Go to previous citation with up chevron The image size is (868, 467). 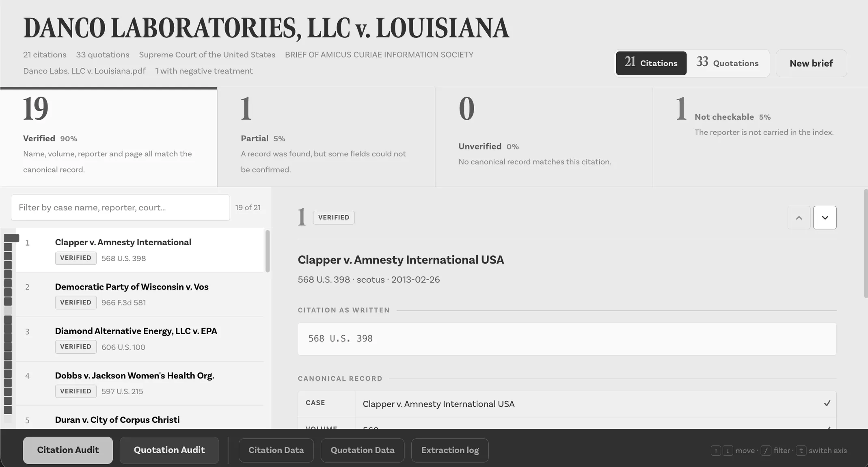[x=799, y=218]
